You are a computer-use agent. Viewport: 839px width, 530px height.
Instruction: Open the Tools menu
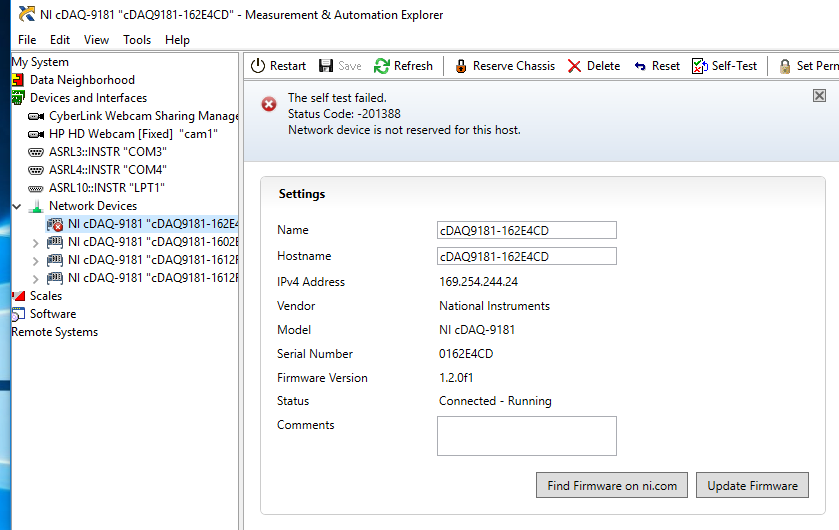pyautogui.click(x=137, y=40)
